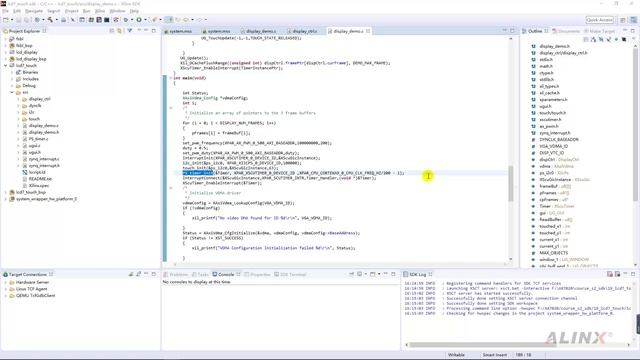Open the Quick Access field
Screen dimensions: 640x360
click(600, 20)
